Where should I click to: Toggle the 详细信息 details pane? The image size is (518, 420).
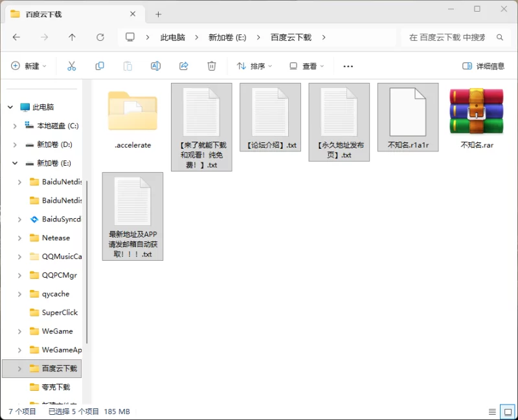tap(483, 66)
